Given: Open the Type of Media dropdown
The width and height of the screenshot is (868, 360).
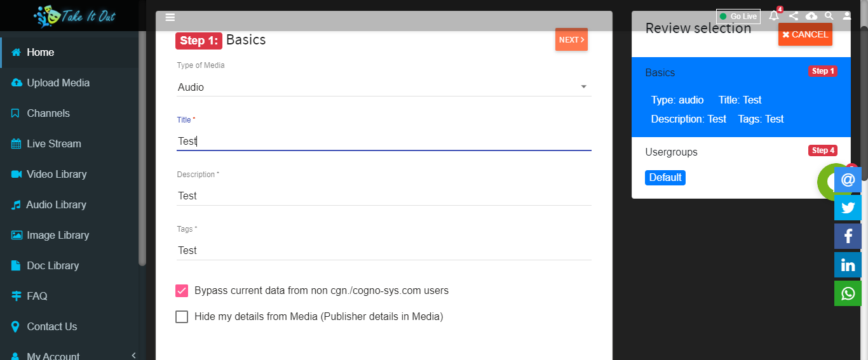Looking at the screenshot, I should [x=384, y=87].
